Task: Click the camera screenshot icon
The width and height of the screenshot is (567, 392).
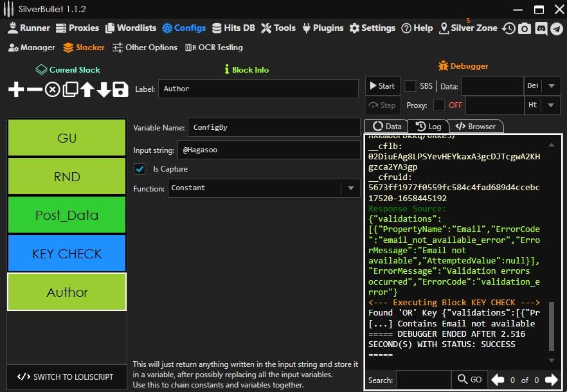Action: pos(525,28)
